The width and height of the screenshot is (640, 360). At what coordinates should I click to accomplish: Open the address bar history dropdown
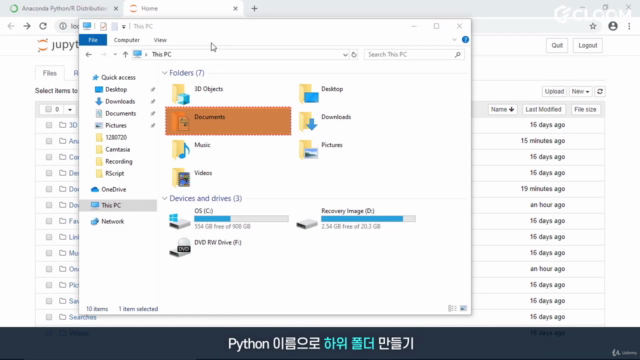tap(345, 55)
